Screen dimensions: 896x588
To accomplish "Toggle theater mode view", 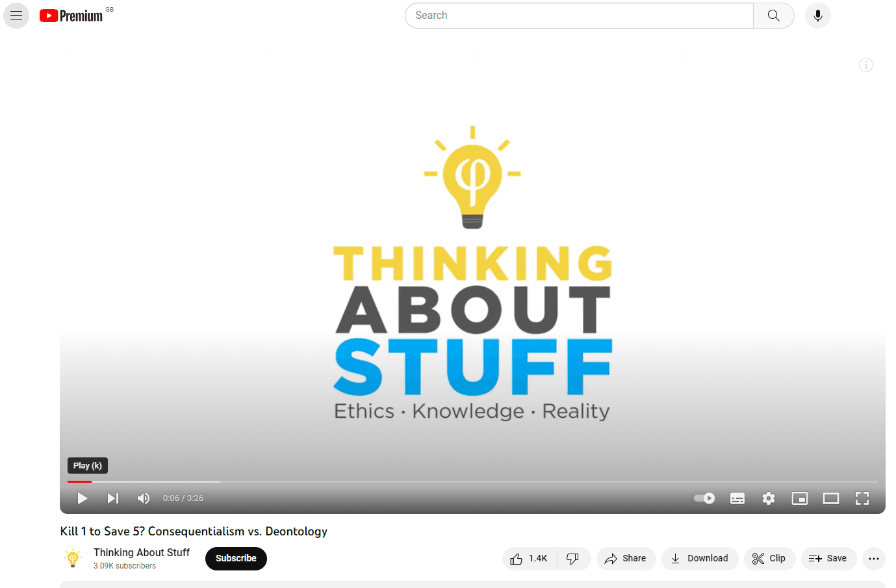I will pos(831,498).
